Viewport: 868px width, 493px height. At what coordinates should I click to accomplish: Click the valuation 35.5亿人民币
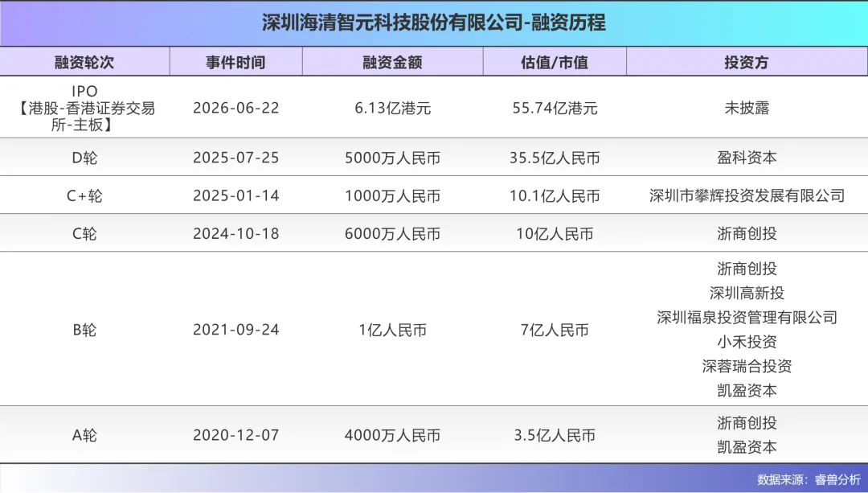click(555, 158)
